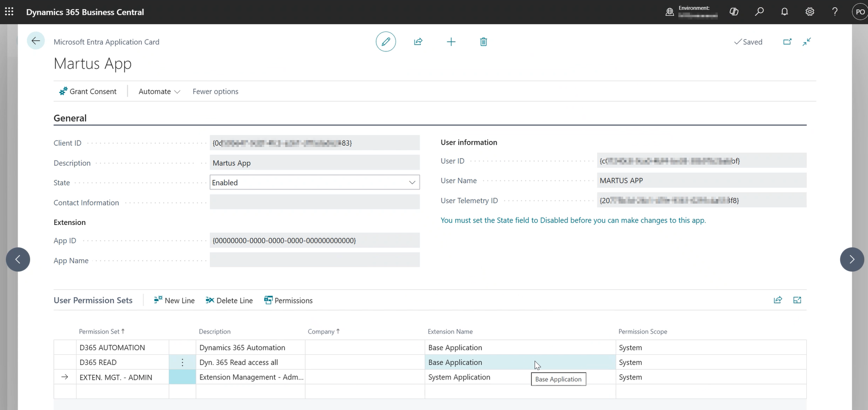The image size is (868, 410).
Task: Click the User Permission Sets heading
Action: pyautogui.click(x=93, y=300)
